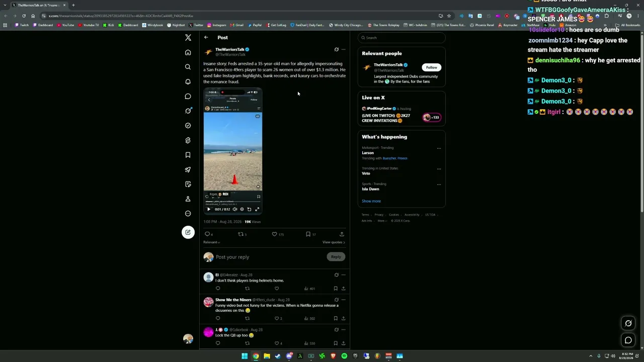Image resolution: width=644 pixels, height=362 pixels.
Task: Share the main post
Action: pyautogui.click(x=342, y=234)
